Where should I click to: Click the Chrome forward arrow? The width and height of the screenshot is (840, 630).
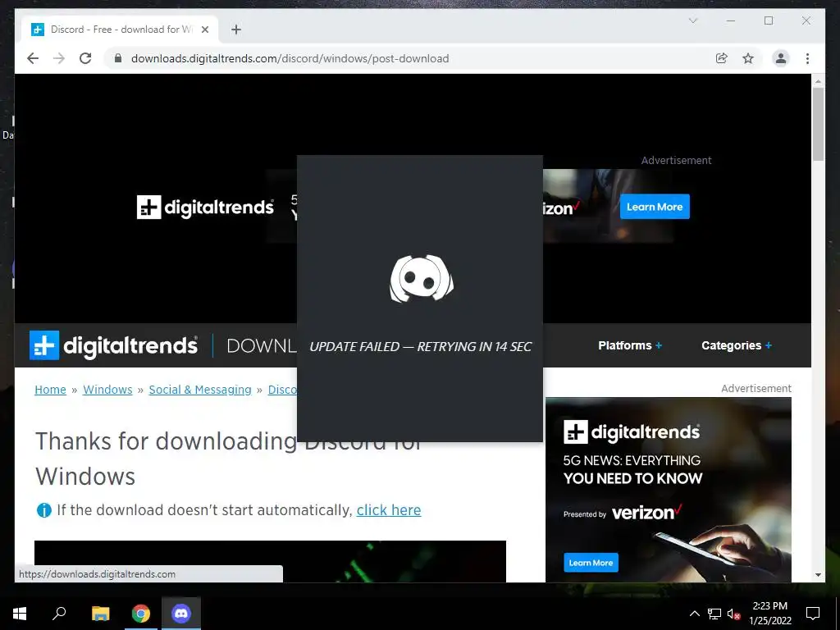59,58
